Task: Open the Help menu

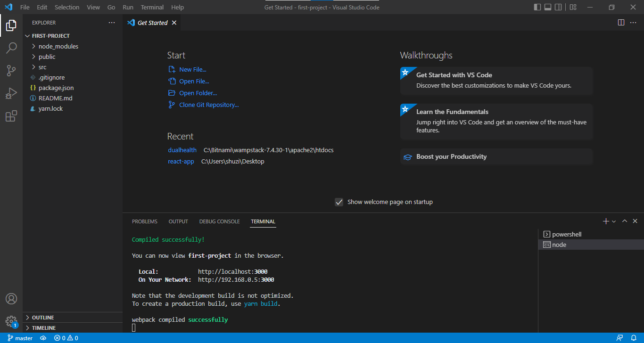Action: [x=178, y=7]
